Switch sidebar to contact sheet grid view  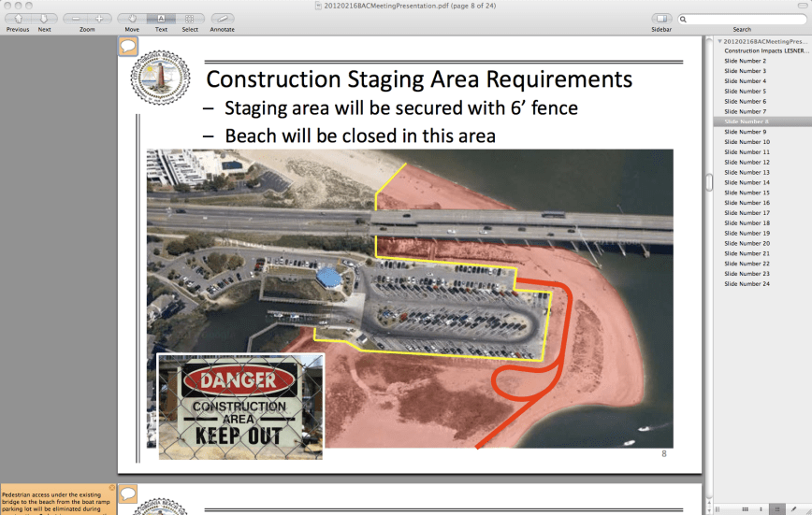click(745, 509)
